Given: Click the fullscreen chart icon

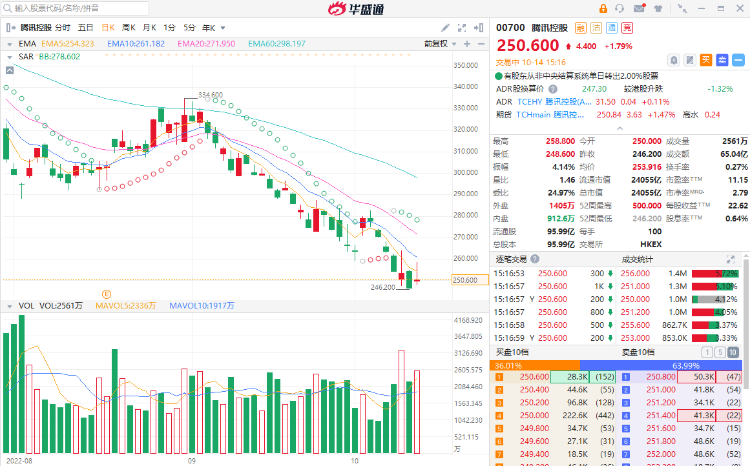Looking at the screenshot, I should (x=462, y=28).
